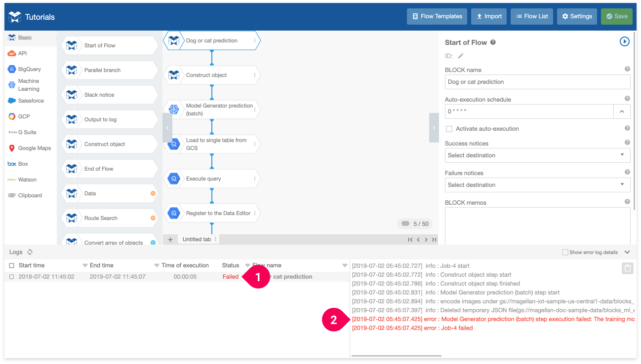This screenshot has height=364, width=641.
Task: Expand the auto-execution schedule chevron
Action: pyautogui.click(x=622, y=111)
